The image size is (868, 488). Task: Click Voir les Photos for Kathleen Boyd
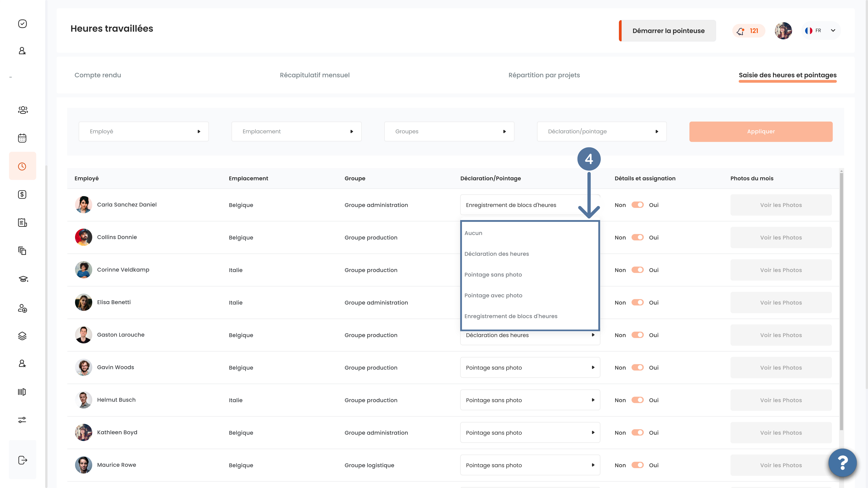point(781,432)
